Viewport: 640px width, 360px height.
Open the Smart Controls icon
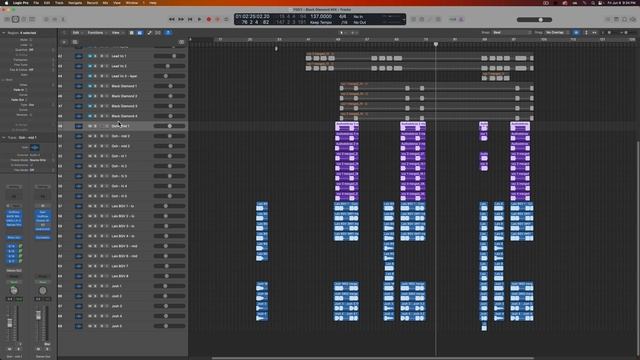click(x=46, y=19)
